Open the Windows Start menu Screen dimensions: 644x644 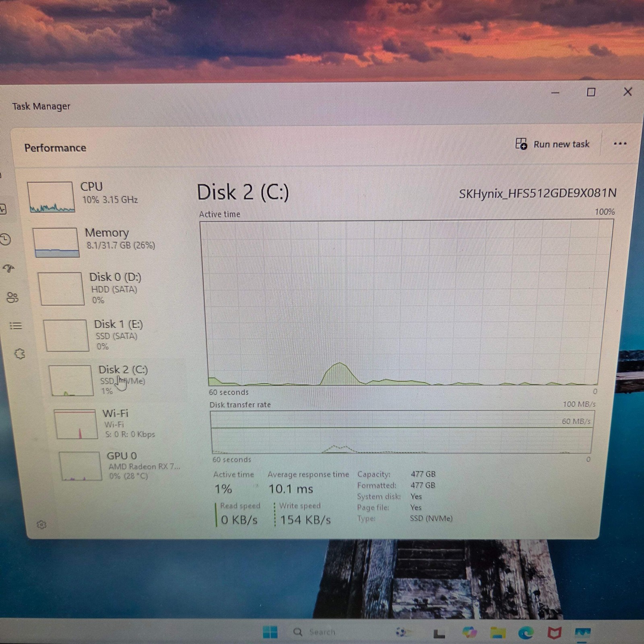click(270, 632)
